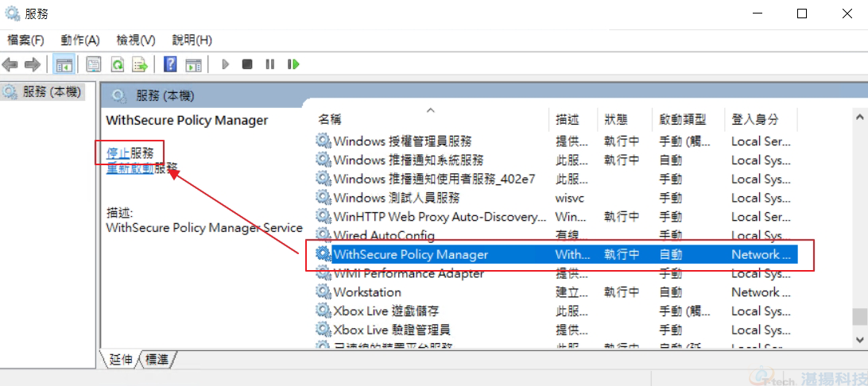Click the Start Service play icon

coord(225,64)
